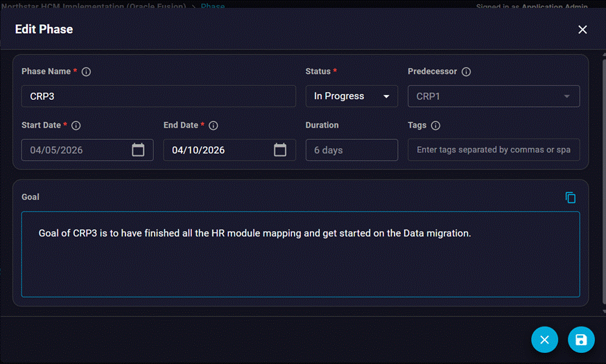Click the Duration field showing 6 days
Viewport: 606px width, 364px height.
pyautogui.click(x=352, y=150)
